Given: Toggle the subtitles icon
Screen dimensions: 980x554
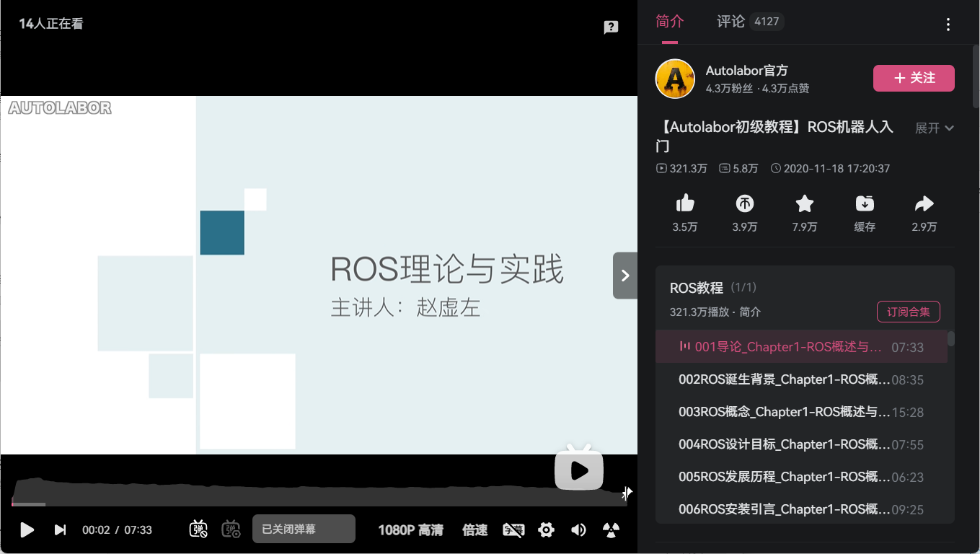Looking at the screenshot, I should coord(513,530).
